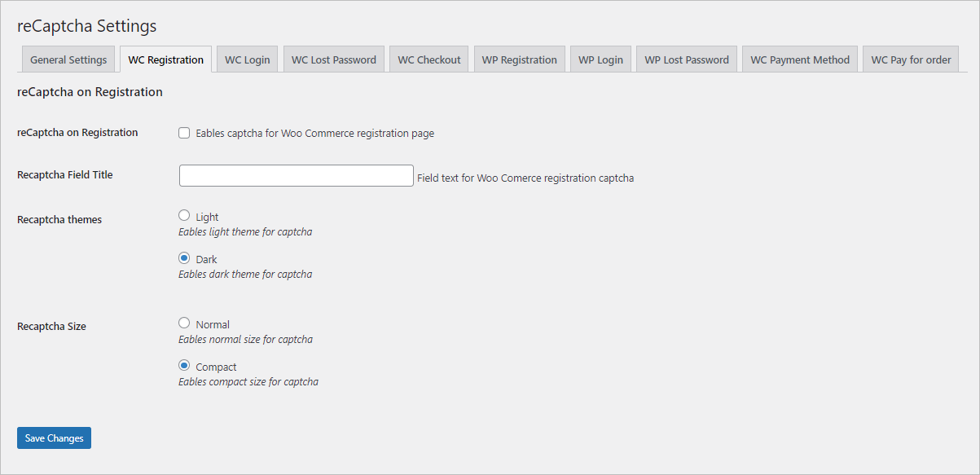Screen dimensions: 980x475
Task: Choose Compact recaptcha size
Action: (x=184, y=365)
